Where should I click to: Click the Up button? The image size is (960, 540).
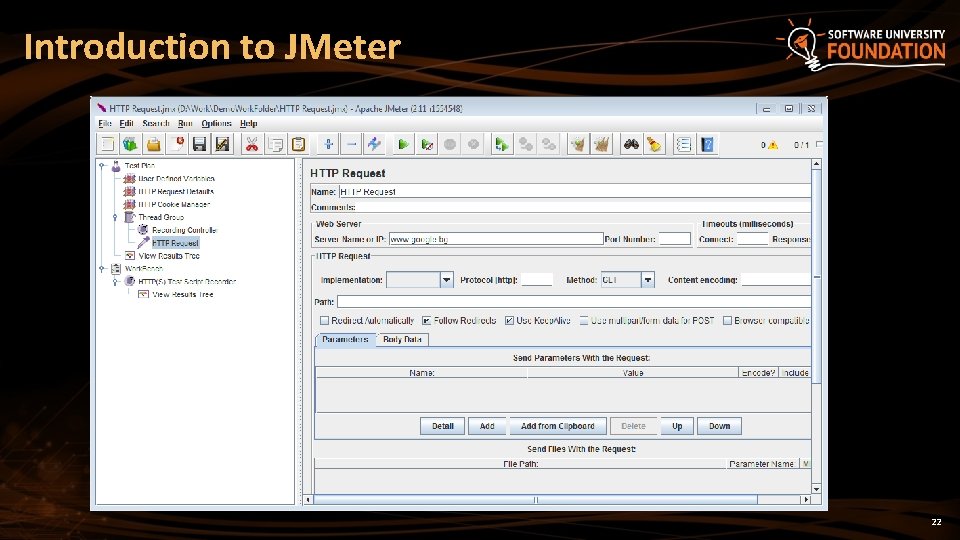click(x=677, y=426)
